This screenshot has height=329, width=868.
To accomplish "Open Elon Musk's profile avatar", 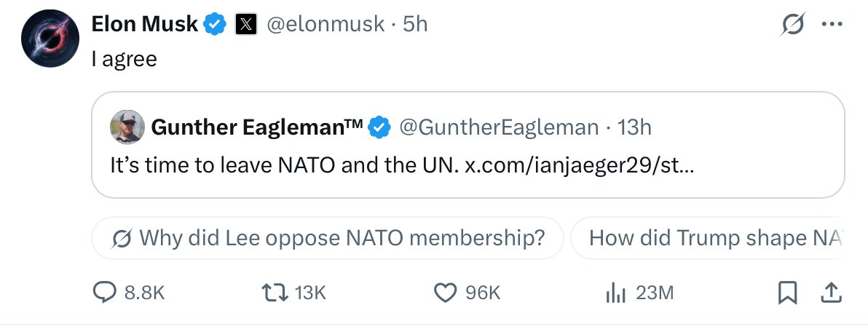I will tap(50, 39).
